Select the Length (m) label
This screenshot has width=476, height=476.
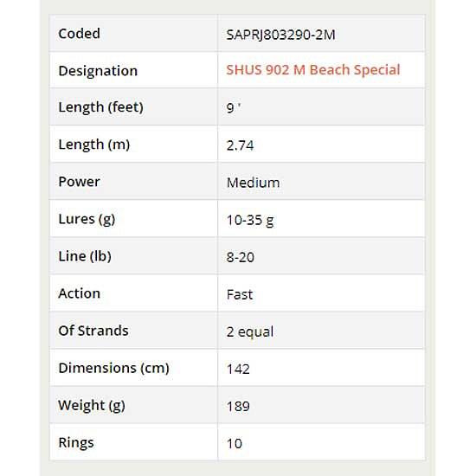94,145
